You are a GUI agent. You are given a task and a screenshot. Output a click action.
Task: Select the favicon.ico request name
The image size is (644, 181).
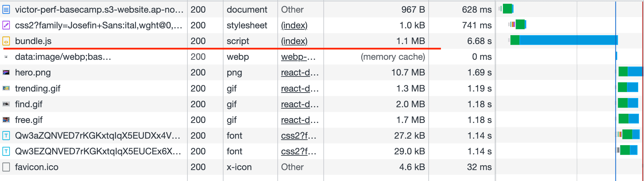coord(37,167)
